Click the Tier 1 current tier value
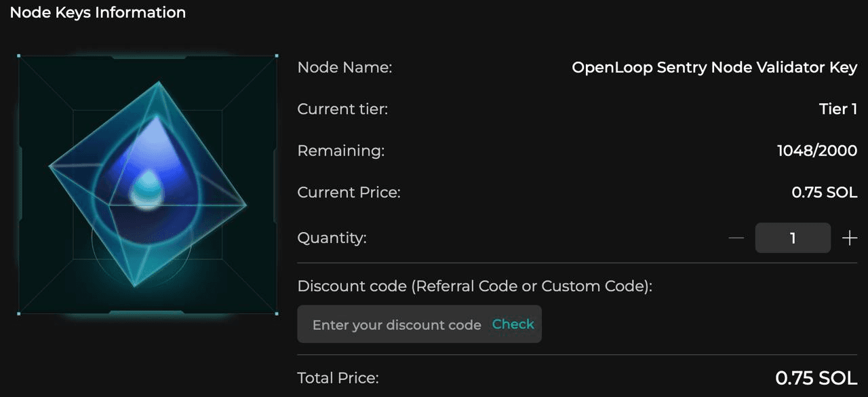This screenshot has height=397, width=868. pos(838,109)
